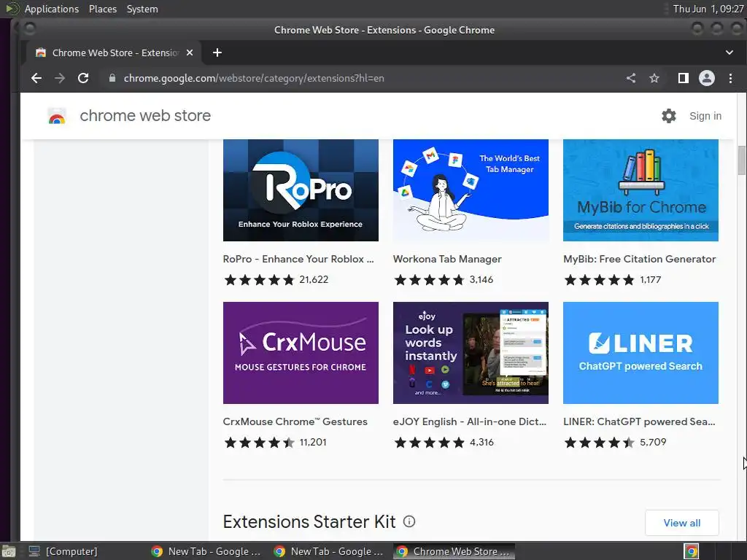View site info via padlock icon

[112, 78]
